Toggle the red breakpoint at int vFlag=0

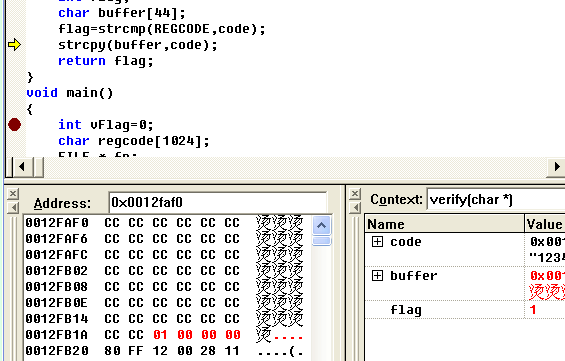(x=14, y=125)
